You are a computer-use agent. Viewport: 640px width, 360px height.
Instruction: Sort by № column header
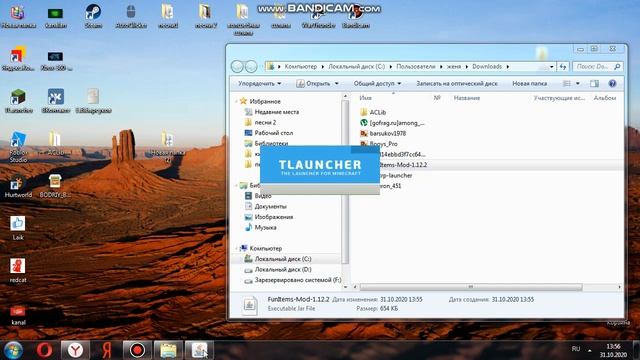pyautogui.click(x=437, y=98)
